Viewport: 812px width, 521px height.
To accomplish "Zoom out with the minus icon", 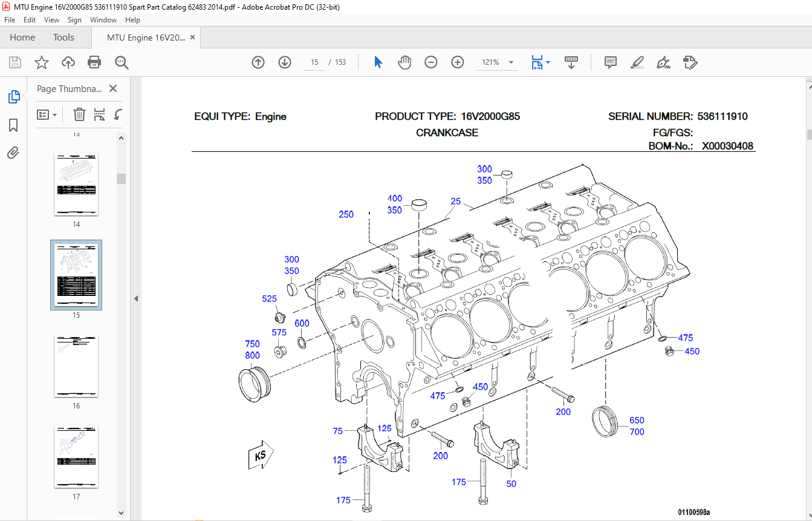I will pos(431,62).
